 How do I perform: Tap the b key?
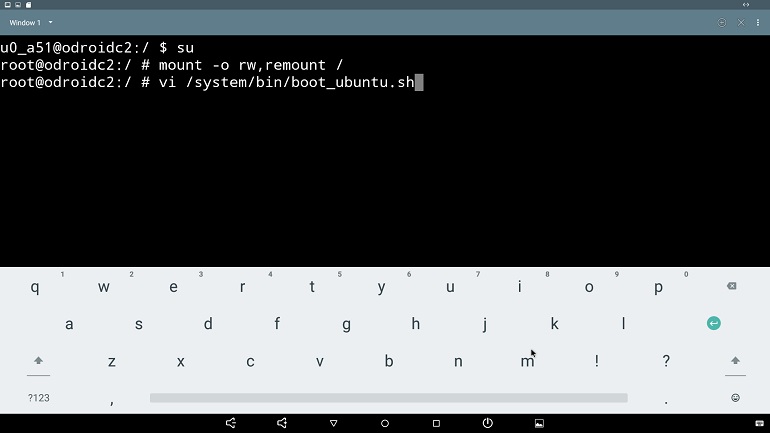(388, 361)
